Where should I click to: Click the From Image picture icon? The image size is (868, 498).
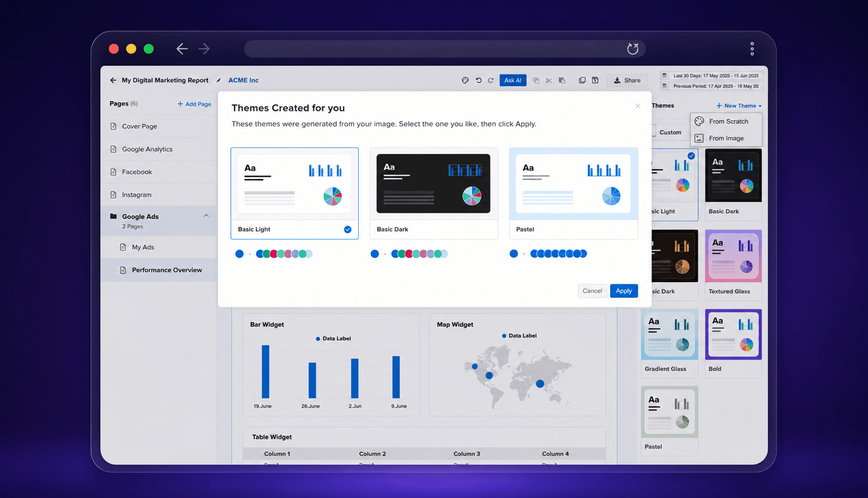coord(699,138)
